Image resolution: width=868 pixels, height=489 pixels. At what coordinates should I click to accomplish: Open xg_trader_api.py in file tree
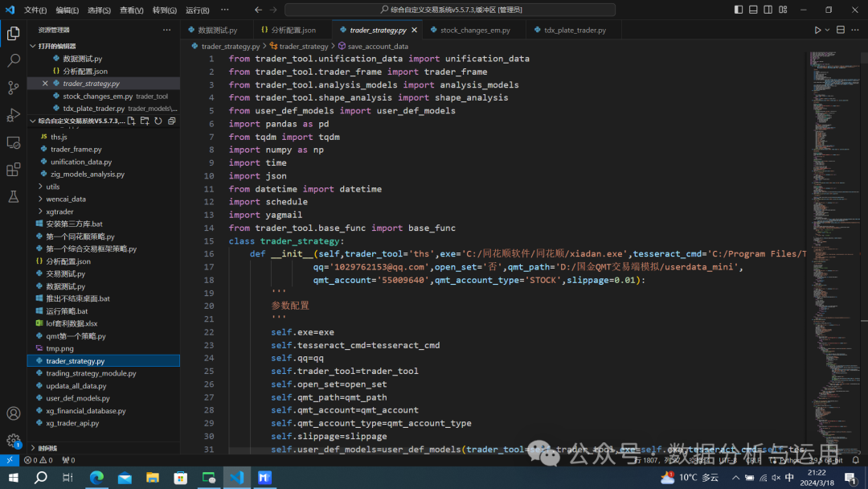72,423
